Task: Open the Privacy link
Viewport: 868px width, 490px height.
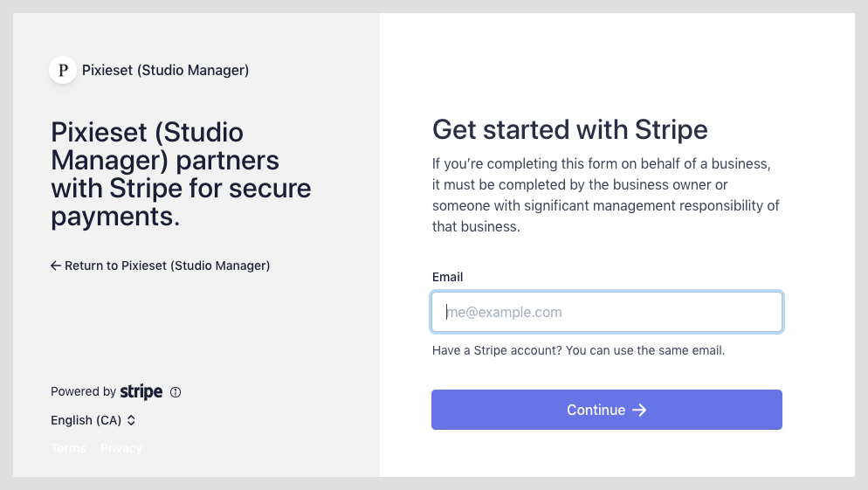Action: point(121,448)
